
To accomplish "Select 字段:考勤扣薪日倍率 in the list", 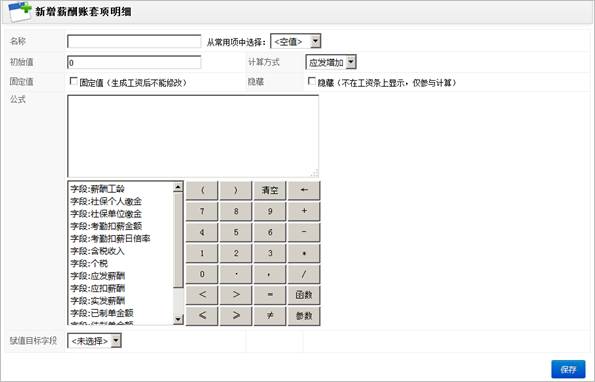I will click(x=110, y=239).
